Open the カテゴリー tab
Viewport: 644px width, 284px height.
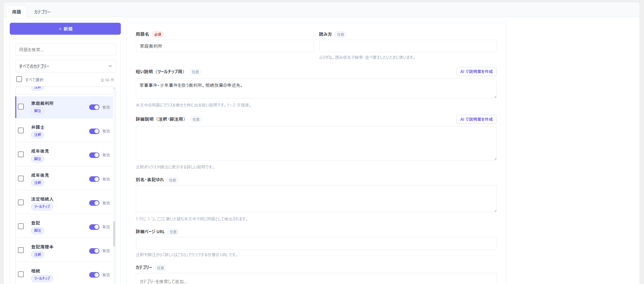pos(42,12)
